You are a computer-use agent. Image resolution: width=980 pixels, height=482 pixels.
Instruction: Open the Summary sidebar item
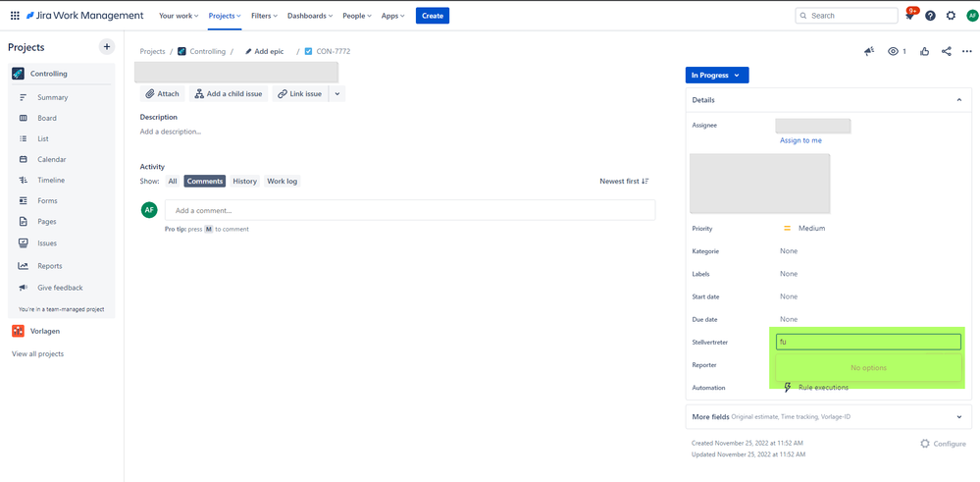pyautogui.click(x=62, y=97)
